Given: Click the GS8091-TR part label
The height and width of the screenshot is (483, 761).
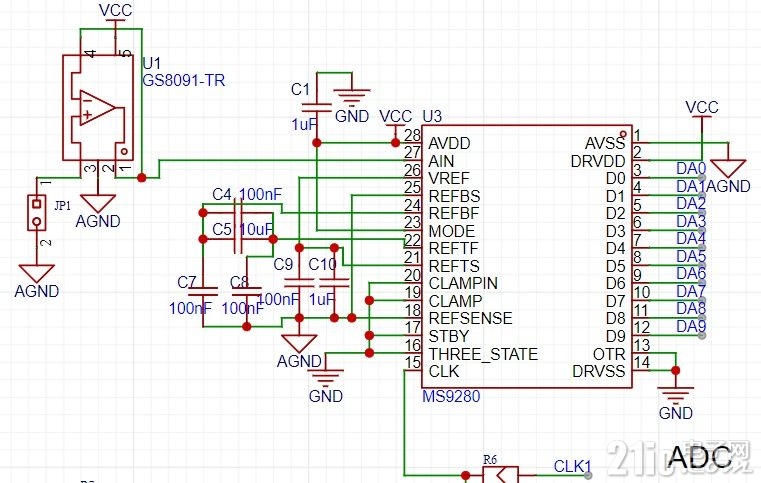Looking at the screenshot, I should 183,80.
